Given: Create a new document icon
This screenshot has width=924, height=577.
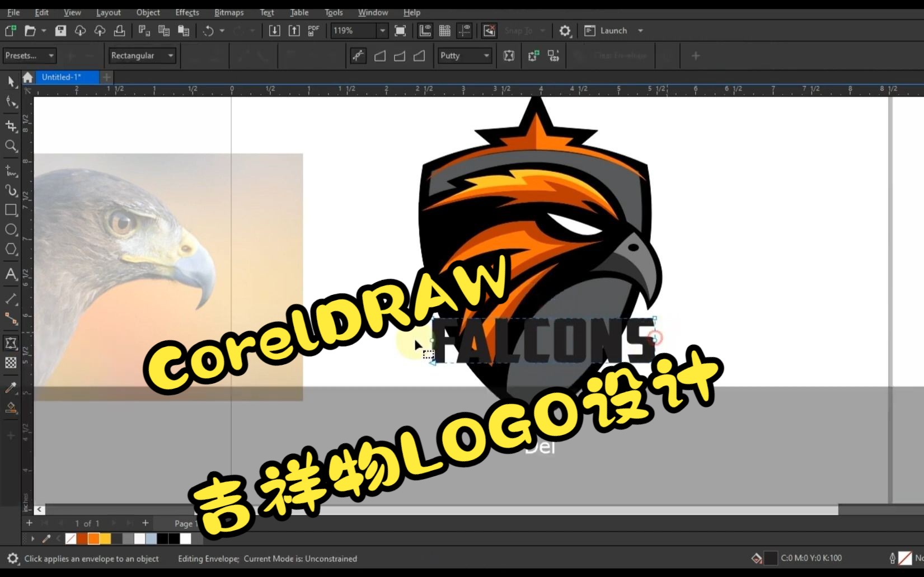Looking at the screenshot, I should 10,31.
